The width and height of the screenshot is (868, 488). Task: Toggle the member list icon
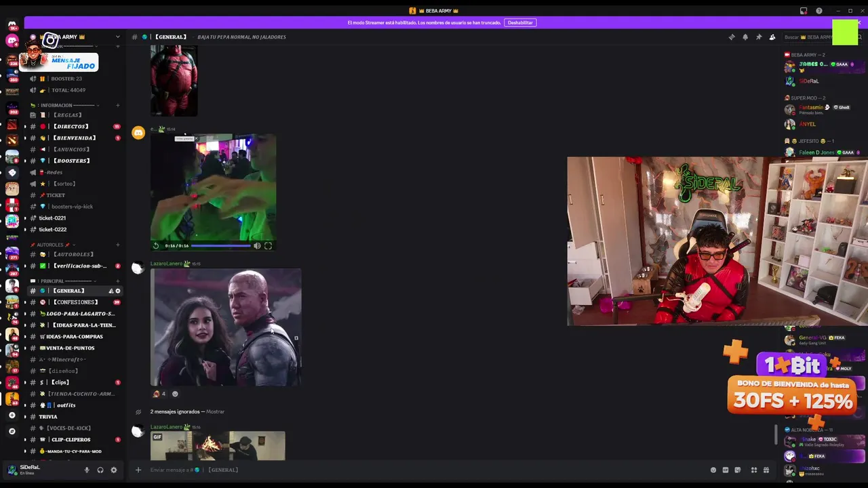(x=772, y=37)
